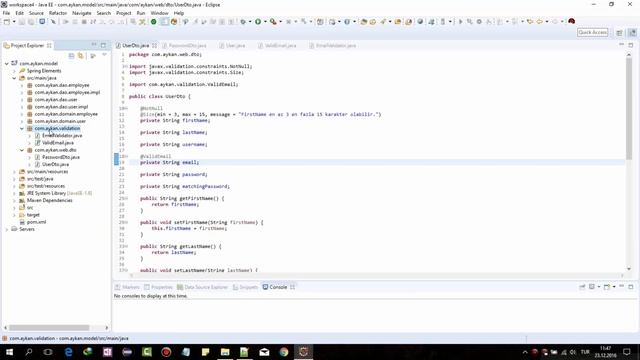This screenshot has height=360, width=640.
Task: Open File Explorer from the taskbar
Action: click(x=225, y=352)
